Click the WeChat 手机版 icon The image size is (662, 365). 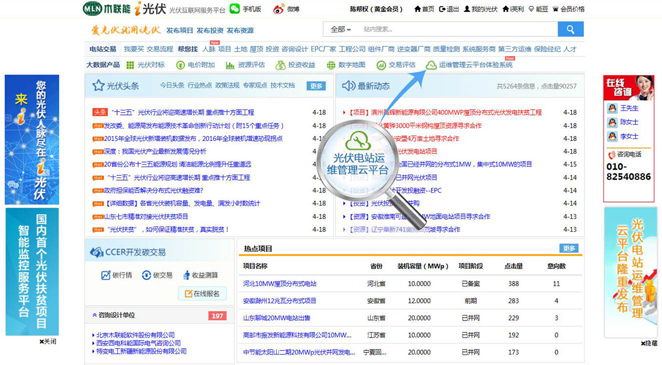235,8
